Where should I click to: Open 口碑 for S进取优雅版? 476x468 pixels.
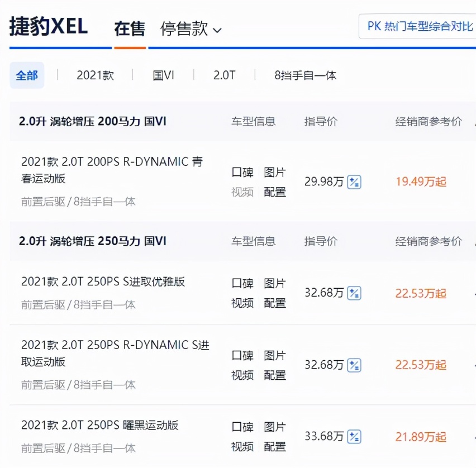(x=242, y=283)
